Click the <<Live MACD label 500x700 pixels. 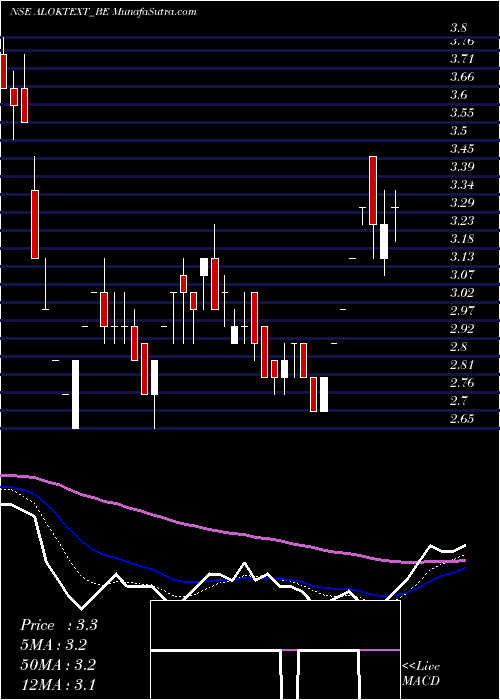(x=421, y=674)
